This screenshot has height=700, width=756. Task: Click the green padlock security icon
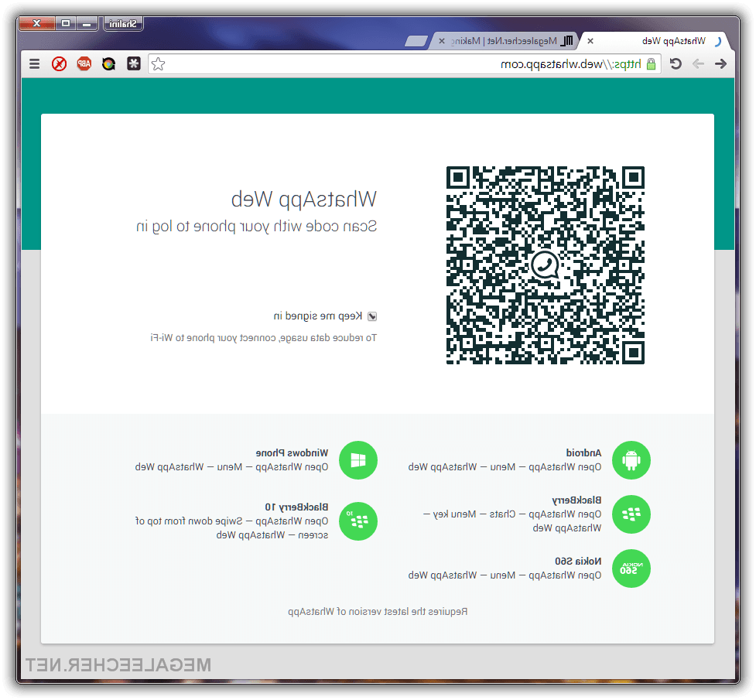651,63
